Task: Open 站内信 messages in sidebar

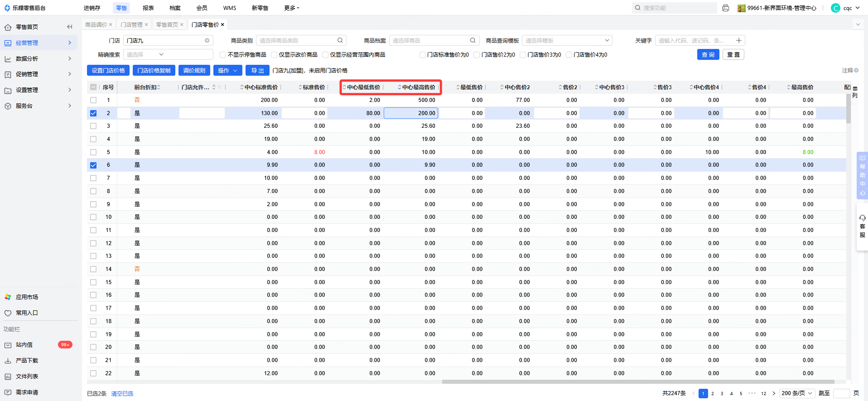Action: pyautogui.click(x=24, y=345)
